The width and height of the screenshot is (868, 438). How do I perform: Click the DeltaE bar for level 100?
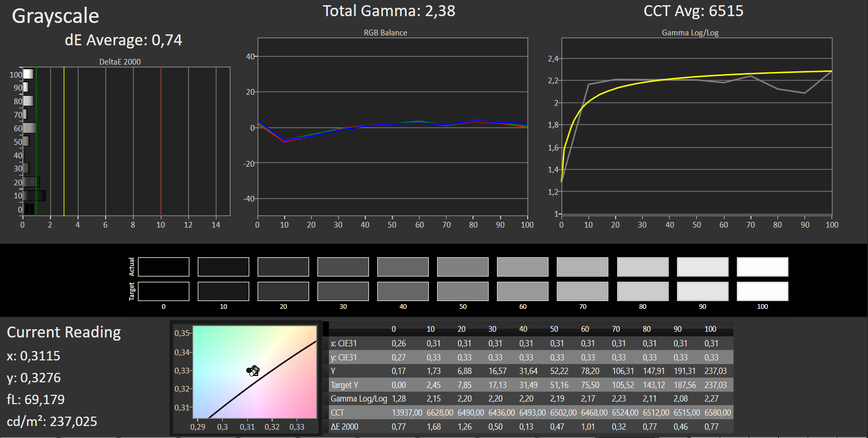[28, 74]
